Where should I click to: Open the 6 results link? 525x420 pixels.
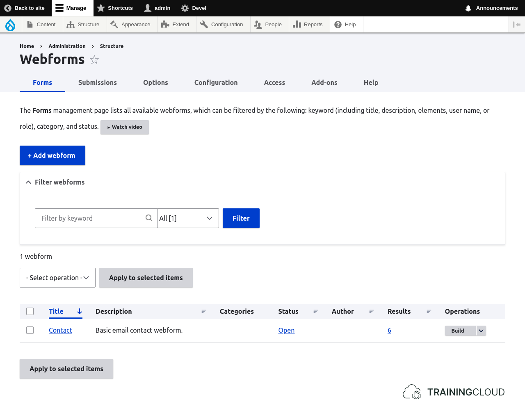(x=389, y=330)
